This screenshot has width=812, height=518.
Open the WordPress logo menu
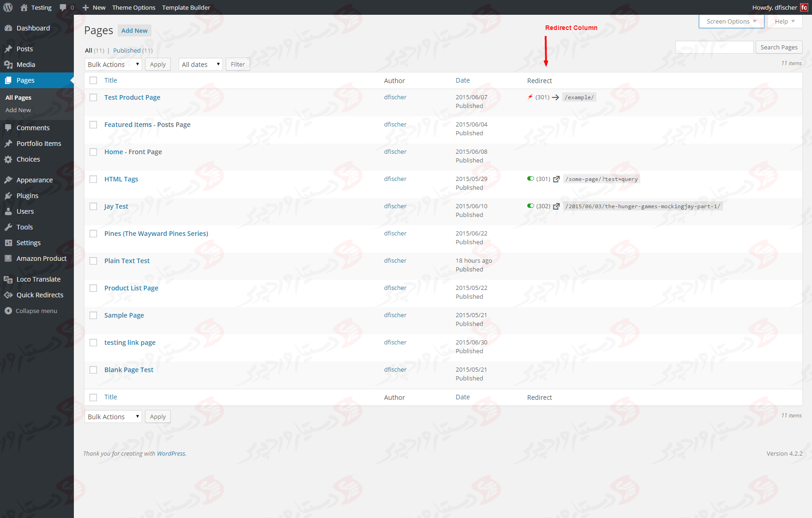[x=7, y=7]
